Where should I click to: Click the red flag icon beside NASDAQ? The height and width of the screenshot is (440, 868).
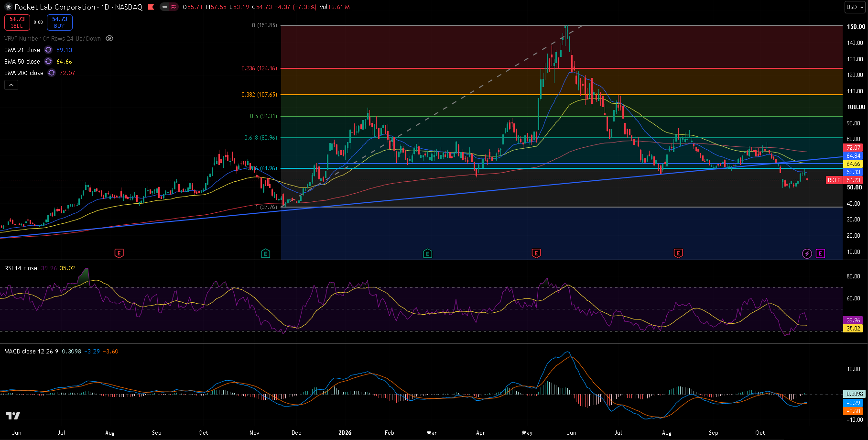pyautogui.click(x=151, y=7)
